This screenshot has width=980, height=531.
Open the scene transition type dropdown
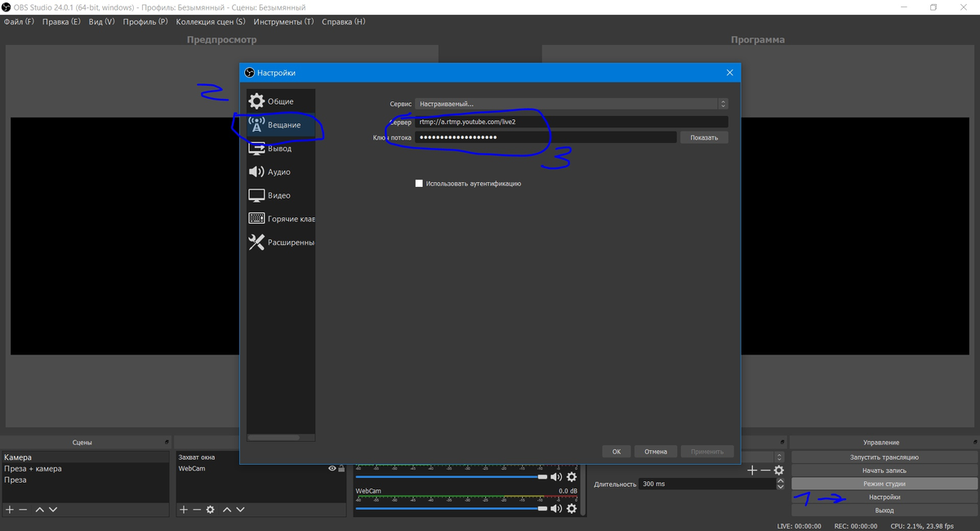(x=778, y=457)
